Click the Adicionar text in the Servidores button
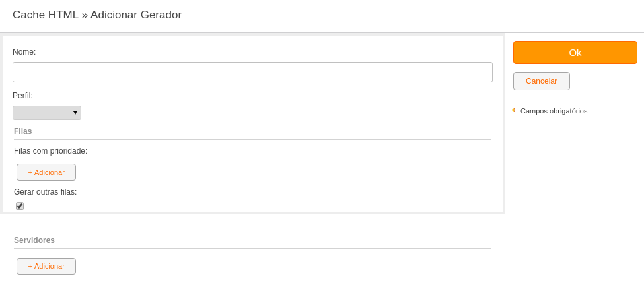The image size is (644, 291). pos(50,267)
